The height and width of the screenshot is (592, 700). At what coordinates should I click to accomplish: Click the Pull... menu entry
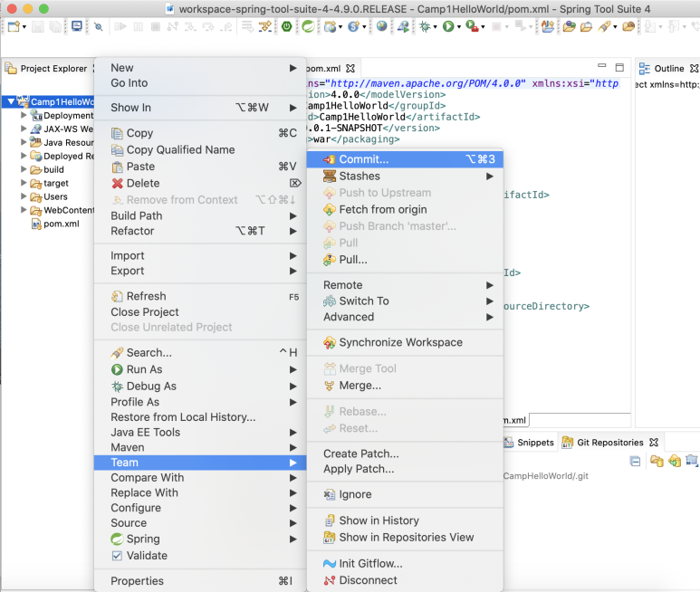[x=405, y=260]
